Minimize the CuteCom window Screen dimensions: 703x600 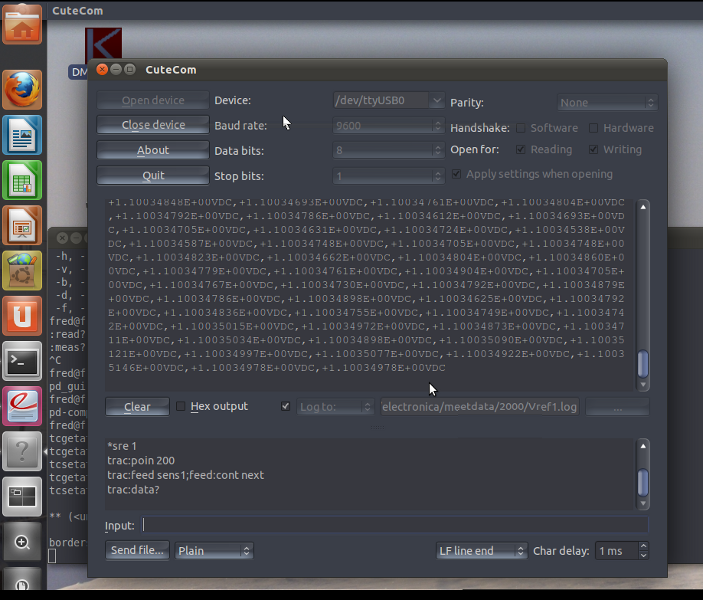point(116,70)
